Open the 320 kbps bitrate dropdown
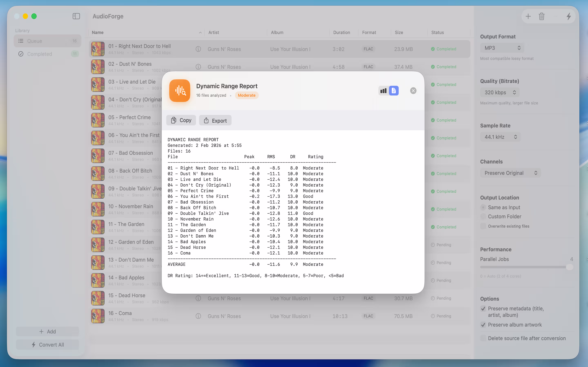The width and height of the screenshot is (588, 367). 500,93
